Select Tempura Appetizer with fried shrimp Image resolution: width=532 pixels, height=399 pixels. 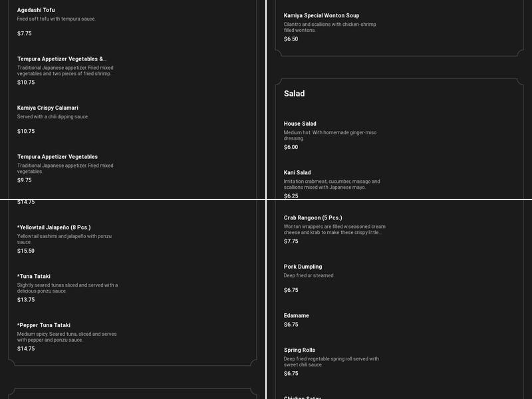pos(62,59)
